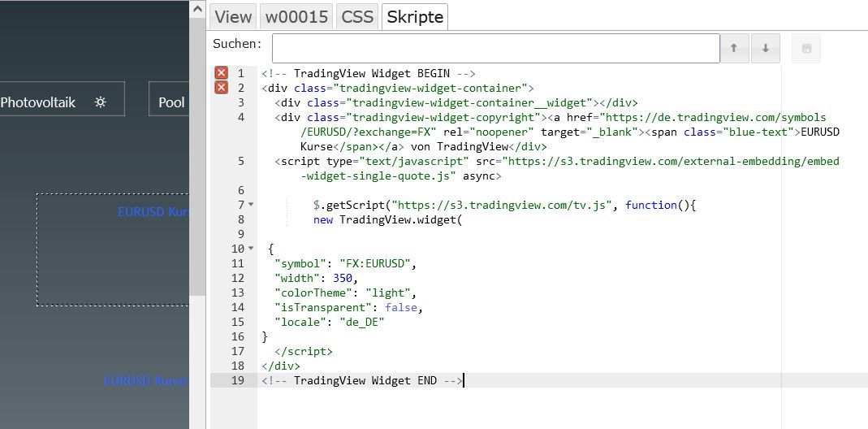868x429 pixels.
Task: Click the save disk icon
Action: (806, 48)
